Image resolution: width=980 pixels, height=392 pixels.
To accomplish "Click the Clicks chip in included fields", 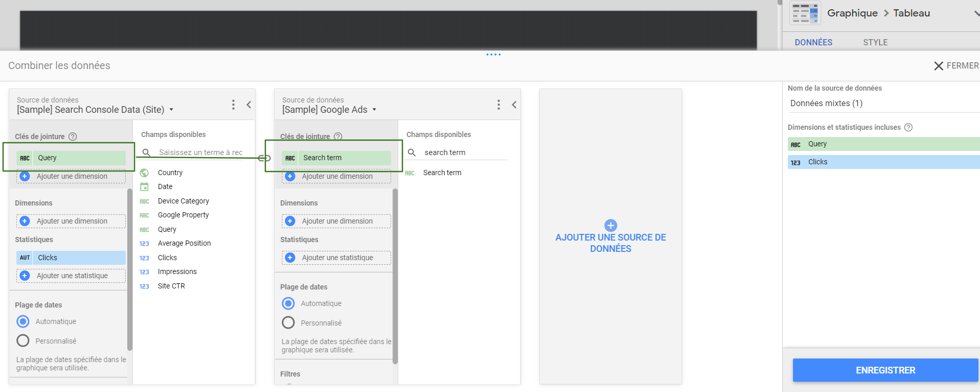I will (884, 162).
